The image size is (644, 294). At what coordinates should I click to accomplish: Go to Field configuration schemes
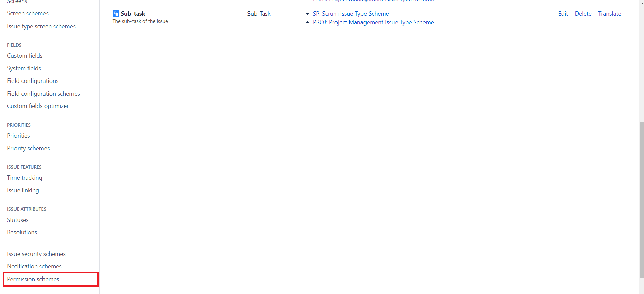coord(43,94)
